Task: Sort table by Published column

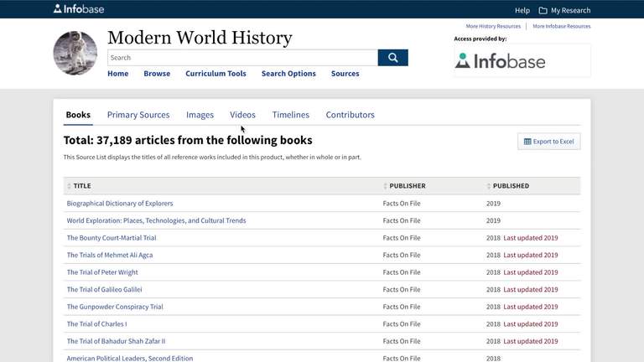Action: coord(510,186)
